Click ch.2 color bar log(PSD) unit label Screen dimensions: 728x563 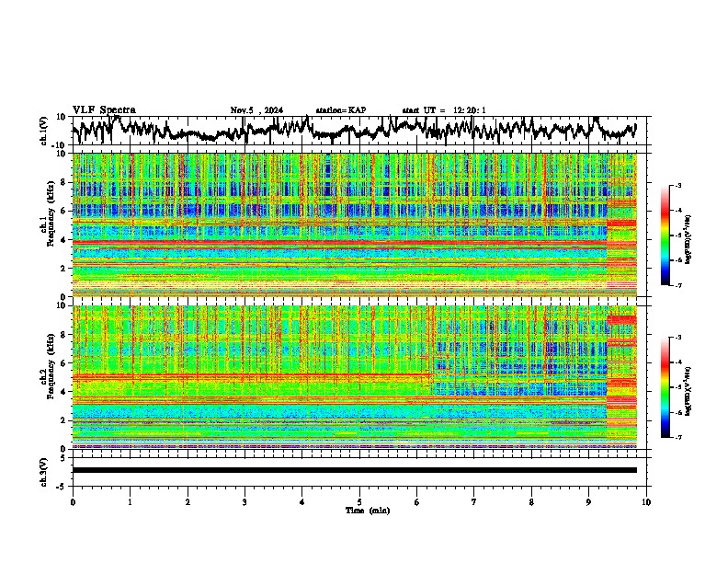pos(688,391)
